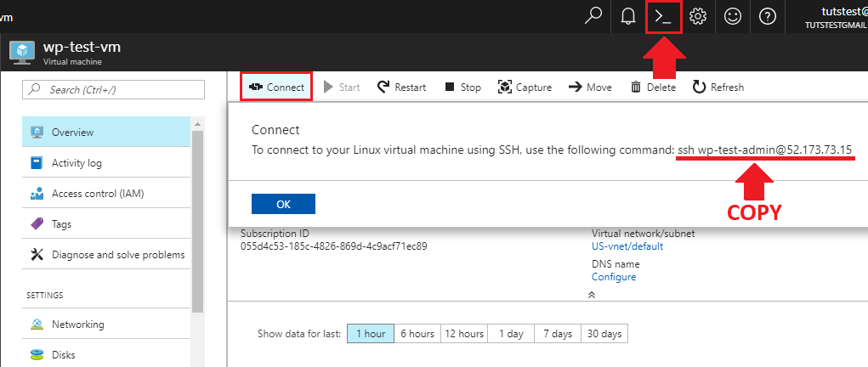Click the disabled Start button
Viewport: 868px width, 367px height.
point(342,87)
